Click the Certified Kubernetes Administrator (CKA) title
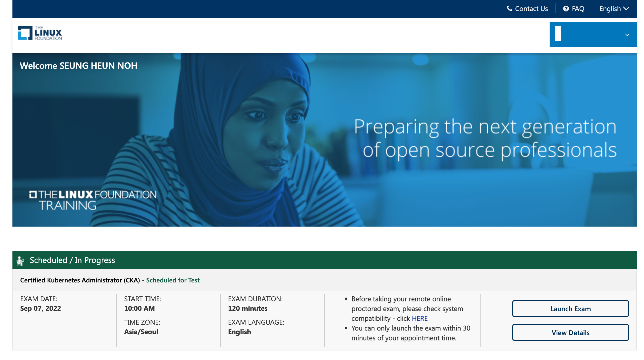Screen dimensions: 644x360 (x=80, y=280)
